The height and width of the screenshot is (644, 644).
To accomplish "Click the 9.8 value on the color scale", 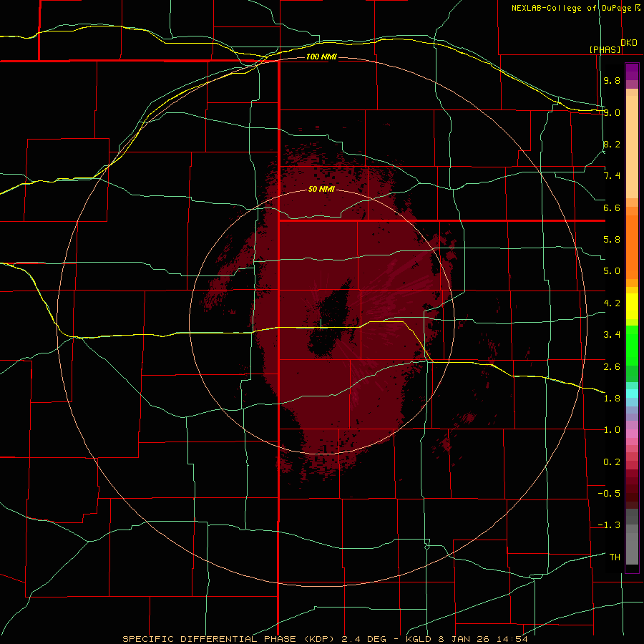I will (612, 80).
